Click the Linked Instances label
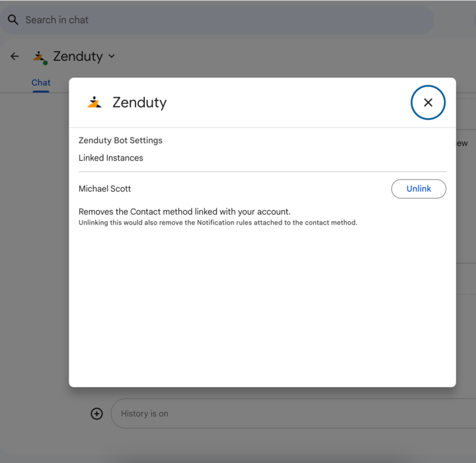This screenshot has width=476, height=463. (x=111, y=158)
